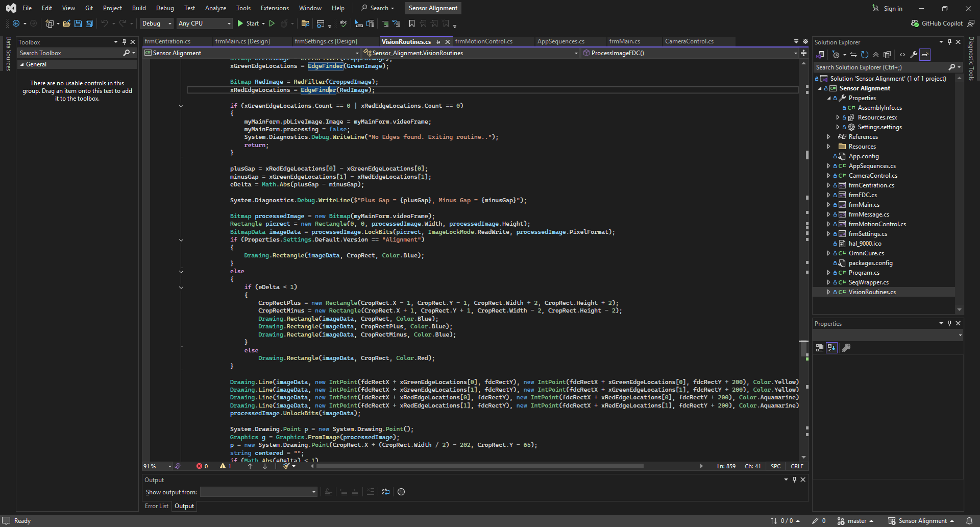980x527 pixels.
Task: Click the Undo arrow icon
Action: coord(104,23)
